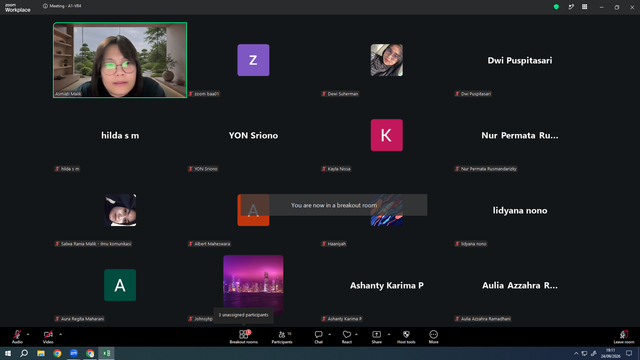This screenshot has height=360, width=640.
Task: Select Asmiati Malik's video tile
Action: tap(120, 60)
